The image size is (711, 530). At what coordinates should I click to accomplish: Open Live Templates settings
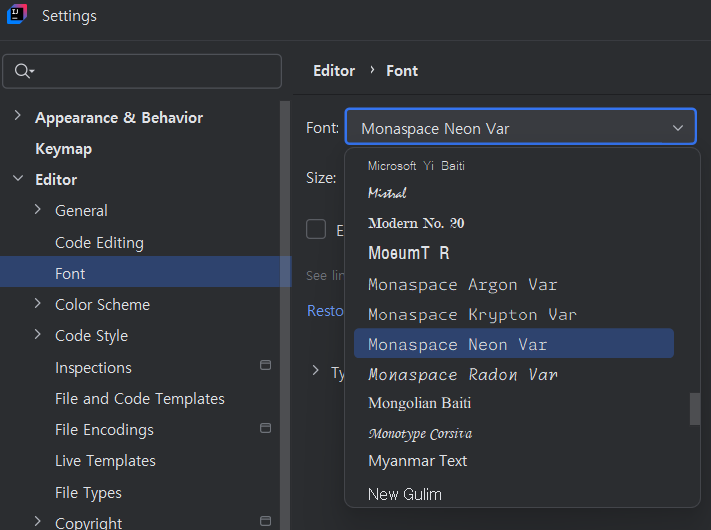pos(105,461)
